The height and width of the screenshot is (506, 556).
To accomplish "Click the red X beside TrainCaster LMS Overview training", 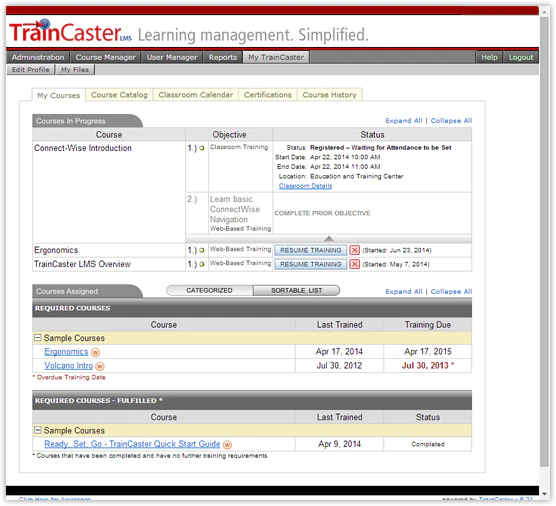I will (x=354, y=264).
